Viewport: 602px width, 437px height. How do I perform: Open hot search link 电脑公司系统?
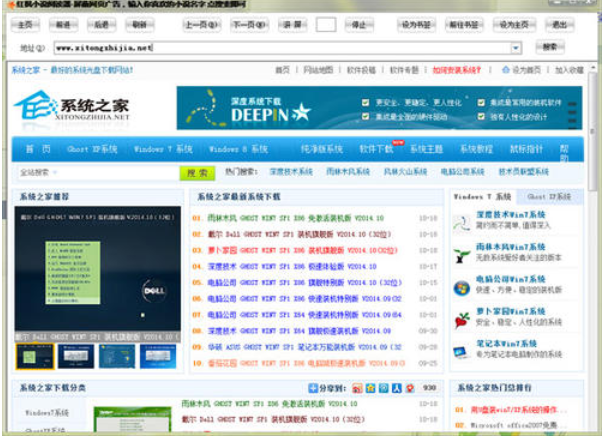[x=462, y=172]
